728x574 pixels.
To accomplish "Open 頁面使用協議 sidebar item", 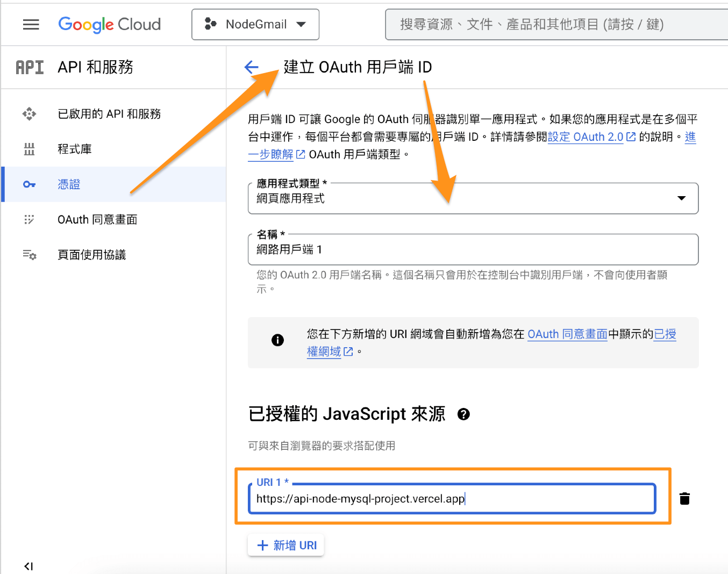I will (91, 255).
